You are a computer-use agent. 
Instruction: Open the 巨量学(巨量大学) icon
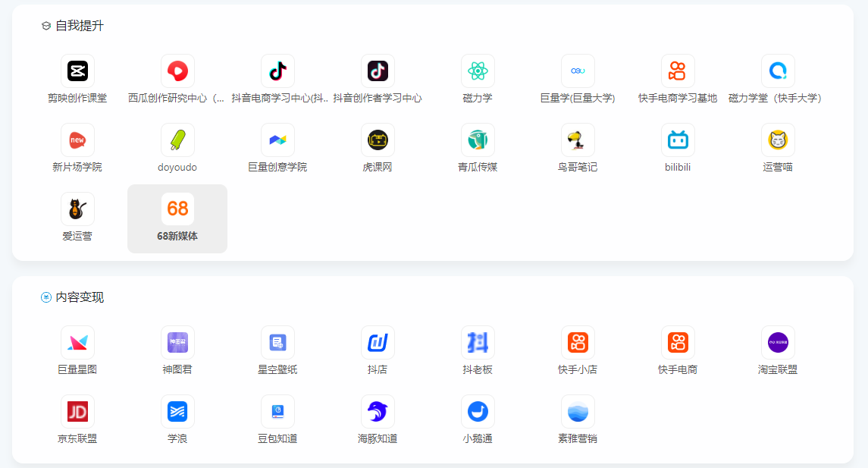[578, 71]
